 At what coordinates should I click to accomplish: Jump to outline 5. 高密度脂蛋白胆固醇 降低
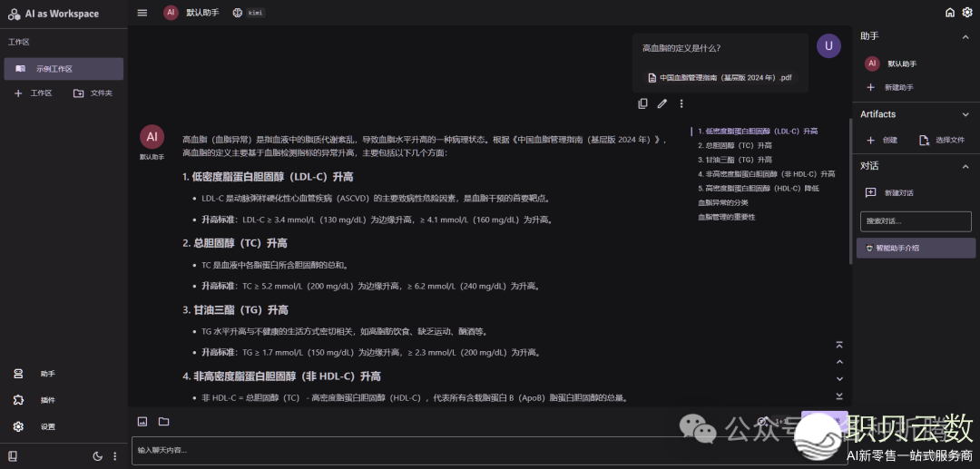(x=758, y=189)
